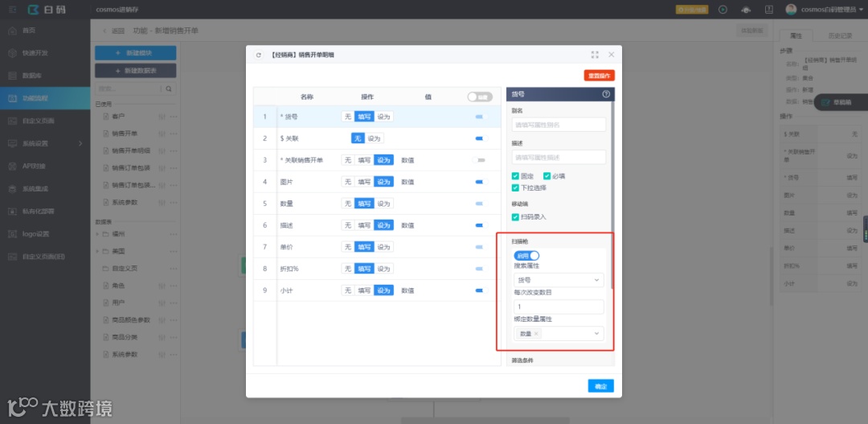Open the help icon beside 货号 header
868x424 pixels.
pyautogui.click(x=606, y=94)
